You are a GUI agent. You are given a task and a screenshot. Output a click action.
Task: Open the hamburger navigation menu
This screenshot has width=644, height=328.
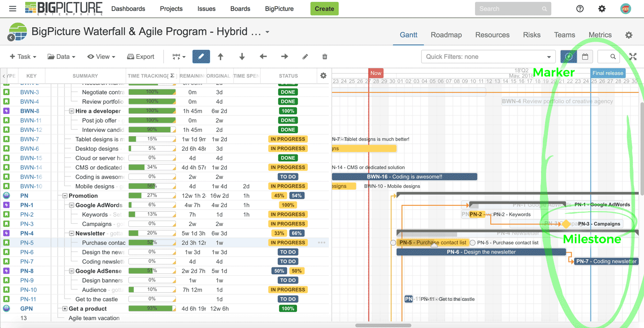point(12,9)
